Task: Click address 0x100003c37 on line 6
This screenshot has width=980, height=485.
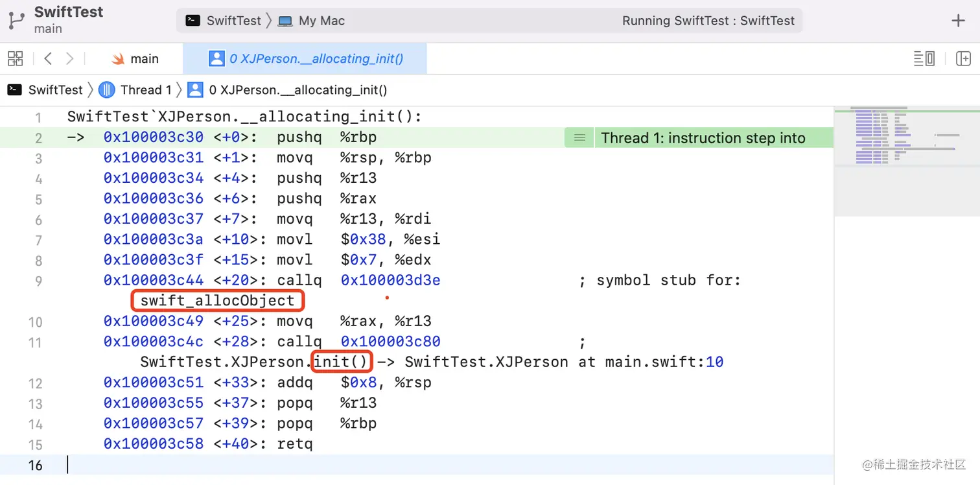Action: pos(154,219)
